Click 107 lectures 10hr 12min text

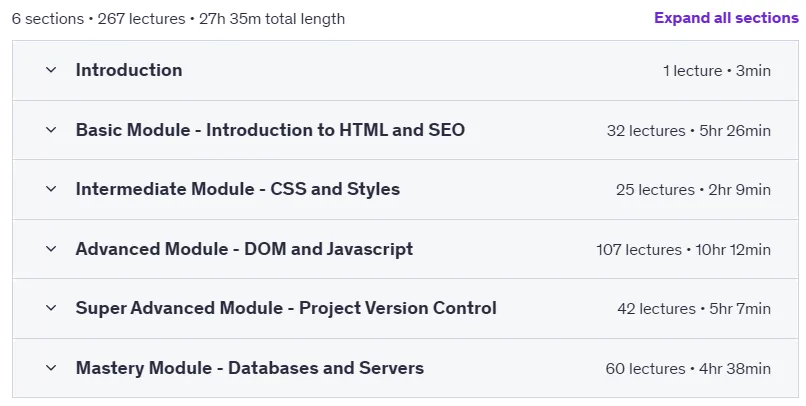click(x=684, y=250)
